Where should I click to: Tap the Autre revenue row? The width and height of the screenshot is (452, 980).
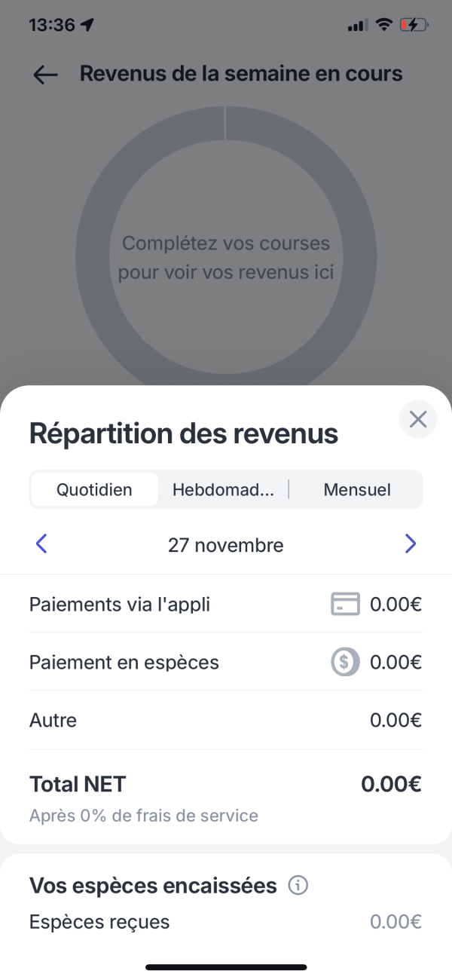coord(226,720)
